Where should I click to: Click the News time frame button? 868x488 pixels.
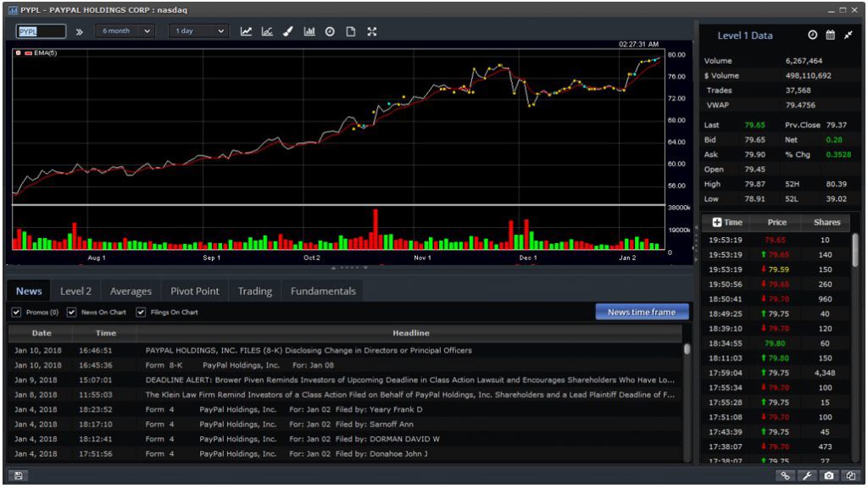[643, 312]
